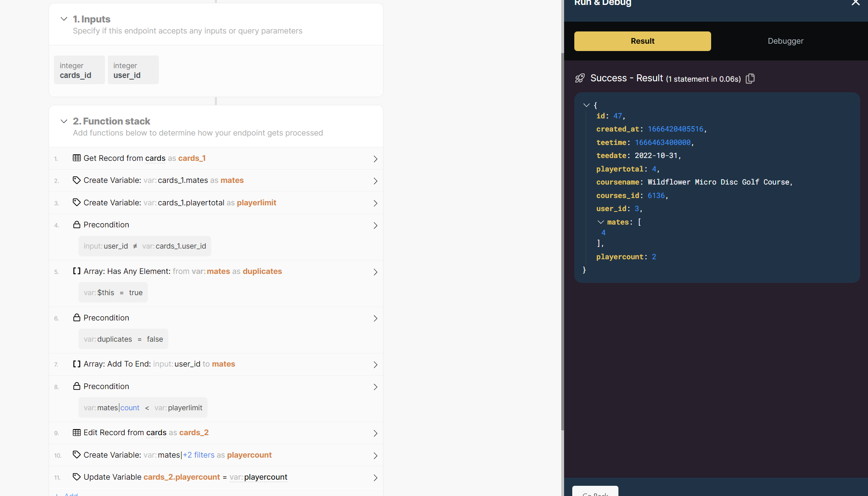Close the Run & Debug panel
The width and height of the screenshot is (868, 496).
tap(855, 3)
